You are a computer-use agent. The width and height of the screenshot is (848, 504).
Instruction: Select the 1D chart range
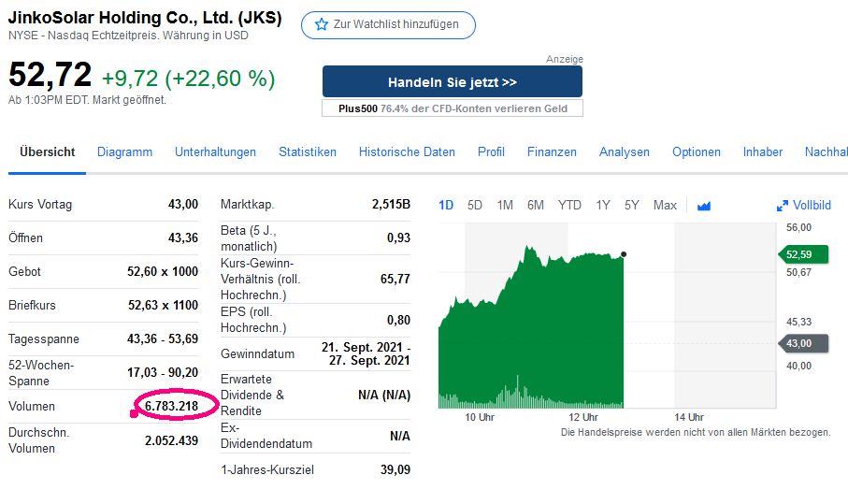click(x=446, y=205)
